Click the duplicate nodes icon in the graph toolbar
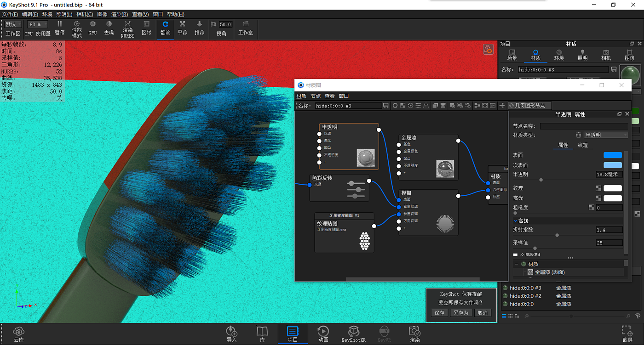644x345 pixels. coord(435,106)
